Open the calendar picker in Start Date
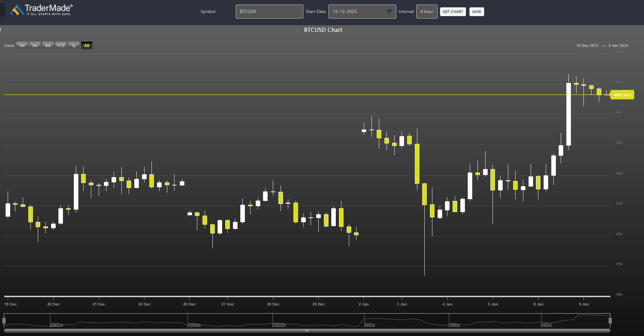644x336 pixels. [x=389, y=12]
